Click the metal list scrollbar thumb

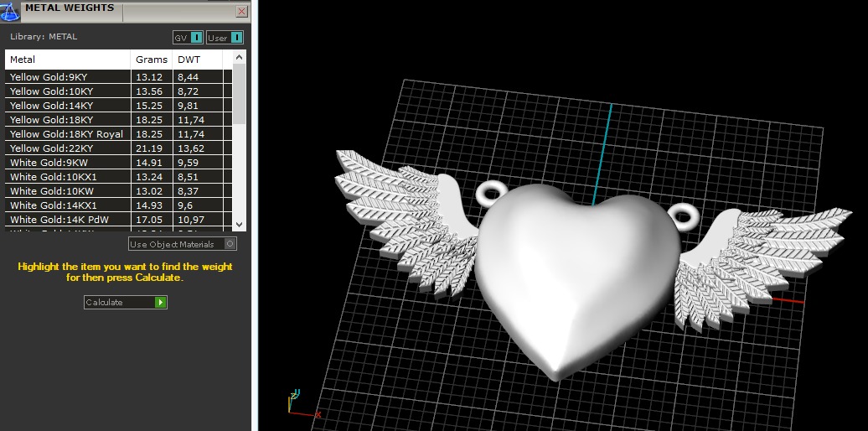pos(239,94)
